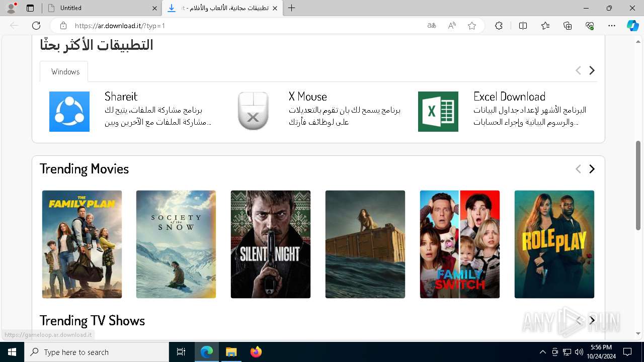This screenshot has width=644, height=362.
Task: View site information lock icon
Action: tap(63, 26)
